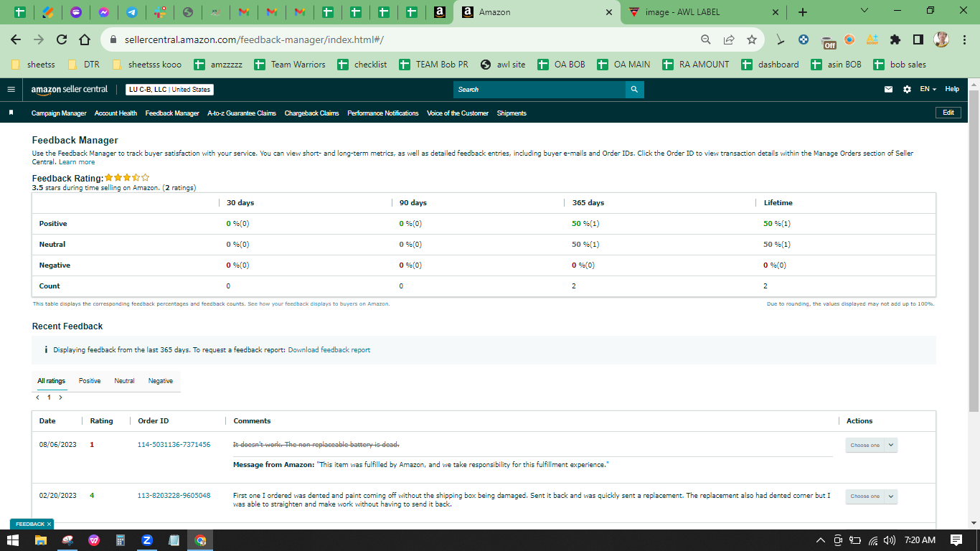The image size is (980, 551).
Task: Open Performance Notifications
Action: pyautogui.click(x=383, y=113)
